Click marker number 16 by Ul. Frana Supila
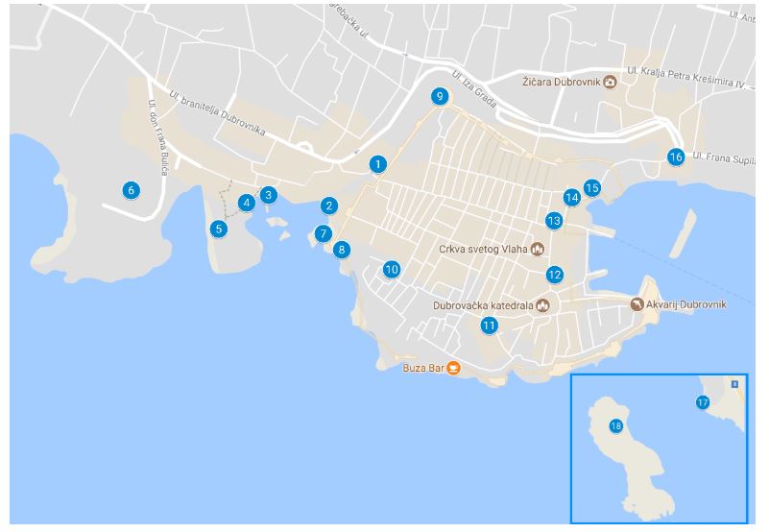Image resolution: width=769 pixels, height=532 pixels. 676,157
